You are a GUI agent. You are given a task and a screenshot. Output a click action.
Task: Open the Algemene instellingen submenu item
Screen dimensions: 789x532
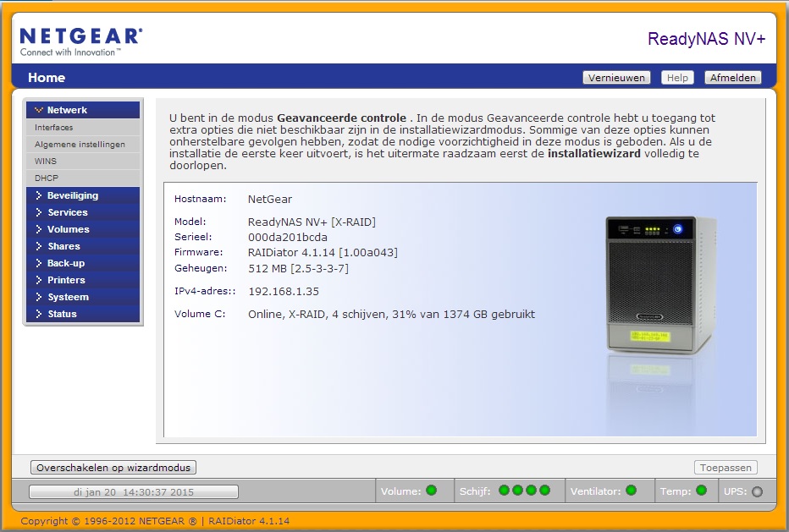point(80,145)
